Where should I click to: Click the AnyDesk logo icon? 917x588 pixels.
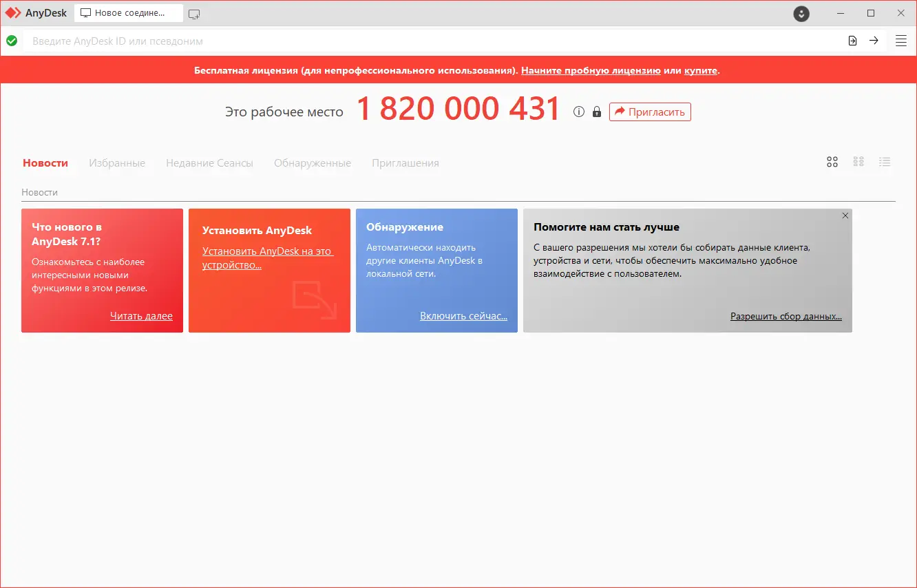tap(13, 13)
